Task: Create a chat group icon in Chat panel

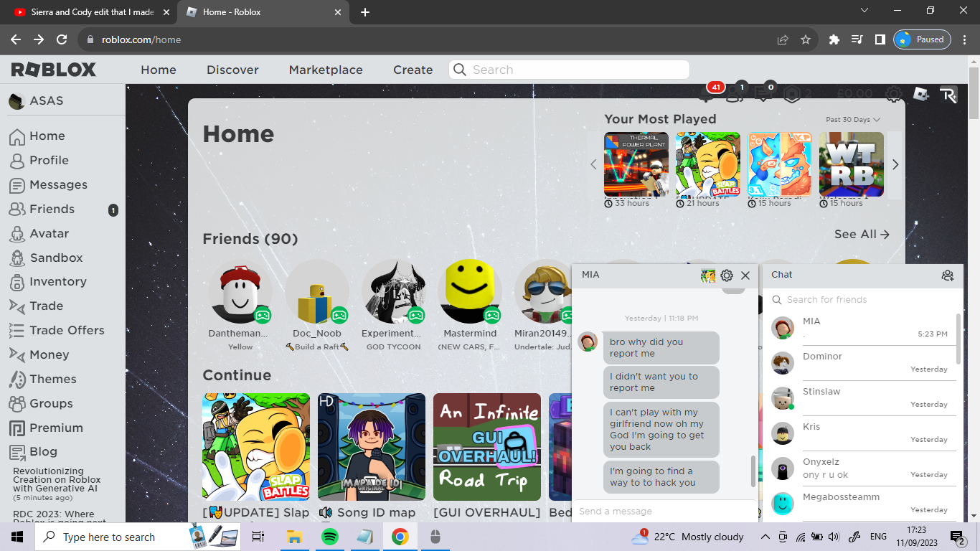Action: (948, 275)
